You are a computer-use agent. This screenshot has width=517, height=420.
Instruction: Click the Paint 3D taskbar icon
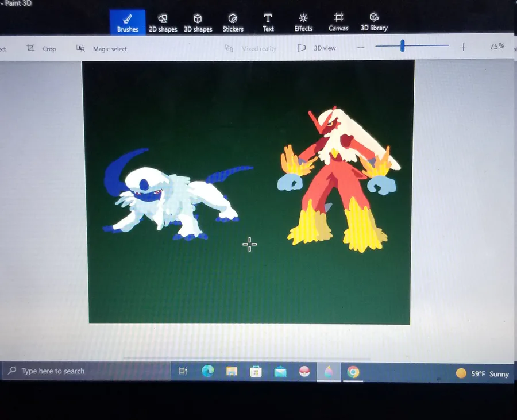[x=329, y=372]
